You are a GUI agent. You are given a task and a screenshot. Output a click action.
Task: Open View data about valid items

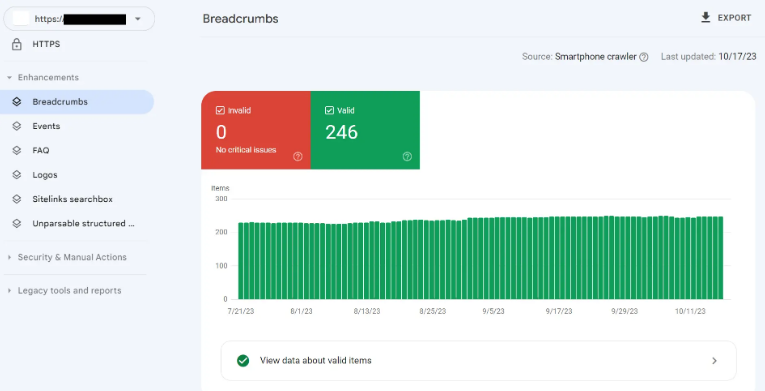(x=478, y=361)
